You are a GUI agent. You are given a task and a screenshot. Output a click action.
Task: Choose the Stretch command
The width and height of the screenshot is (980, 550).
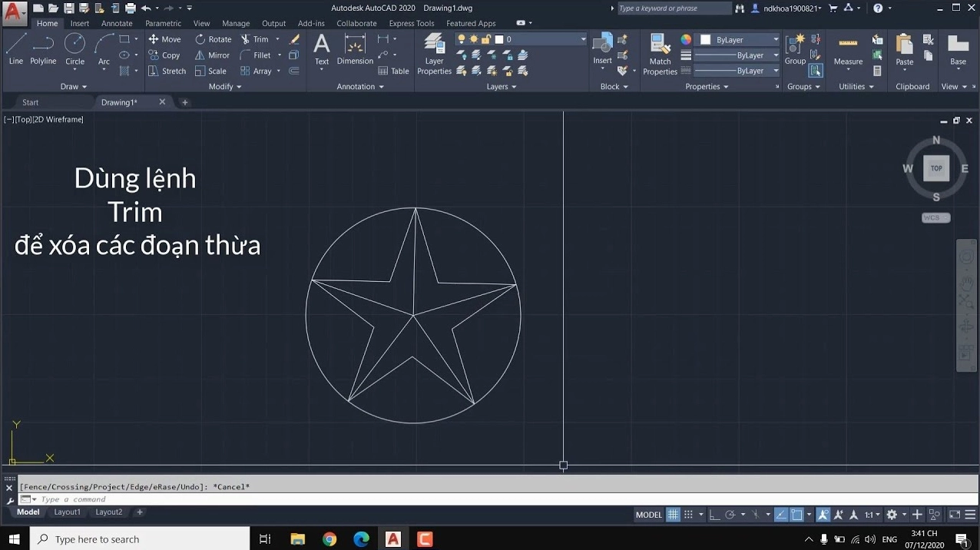[167, 71]
